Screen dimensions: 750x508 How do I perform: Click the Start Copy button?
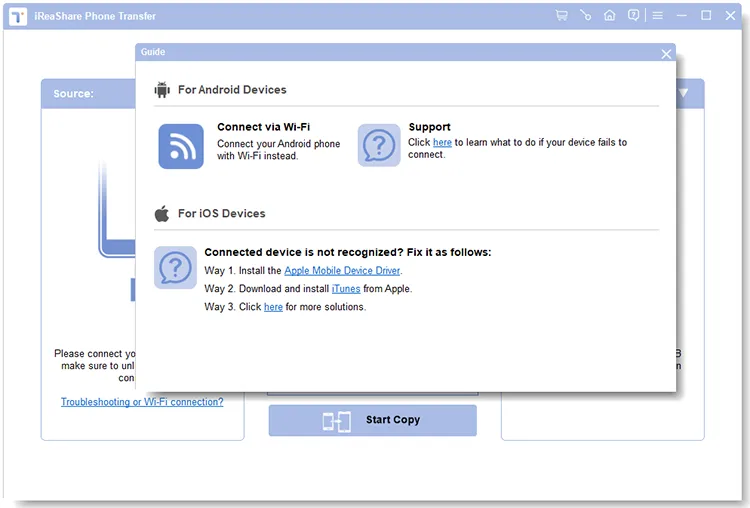point(373,420)
